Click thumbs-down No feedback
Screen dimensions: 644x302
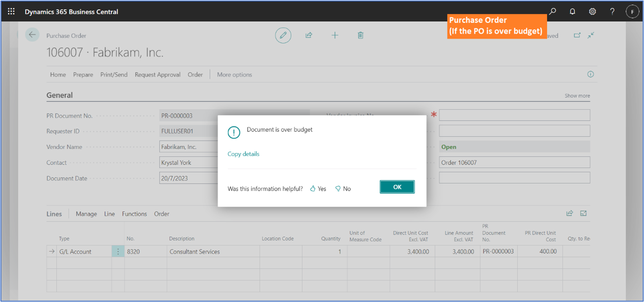343,189
